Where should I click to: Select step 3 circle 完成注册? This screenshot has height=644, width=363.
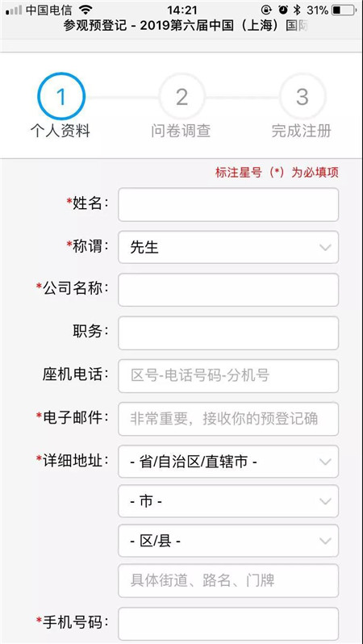(302, 97)
